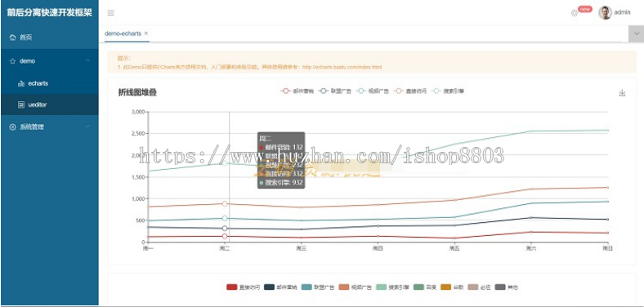The width and height of the screenshot is (644, 307).
Task: Click the 前后分离快速开发框架 app title
Action: pos(49,13)
